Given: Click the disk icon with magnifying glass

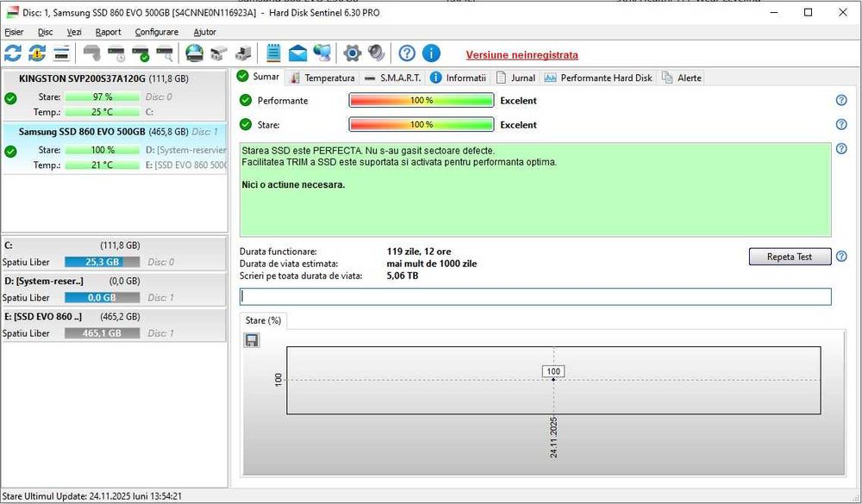Looking at the screenshot, I should 165,53.
